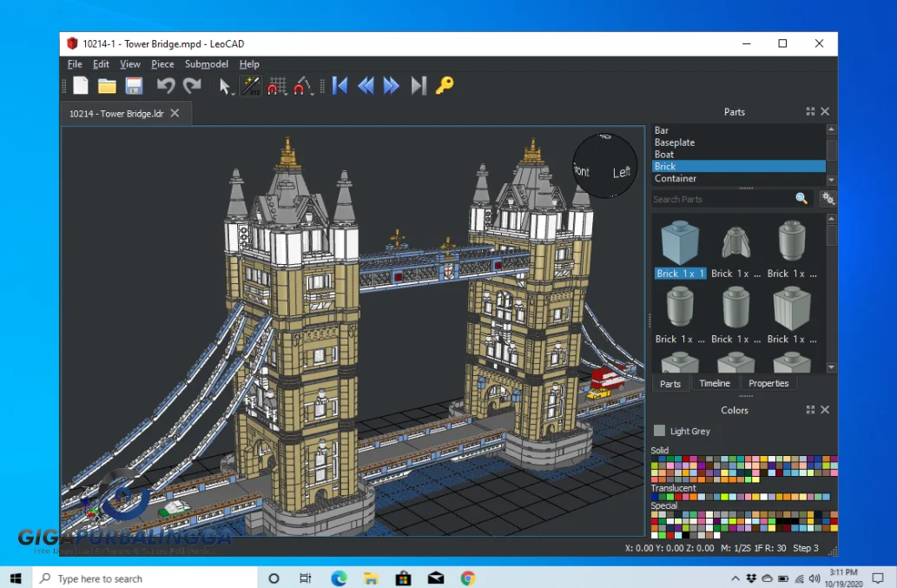Open angle snap dropdown arrow

pyautogui.click(x=313, y=93)
